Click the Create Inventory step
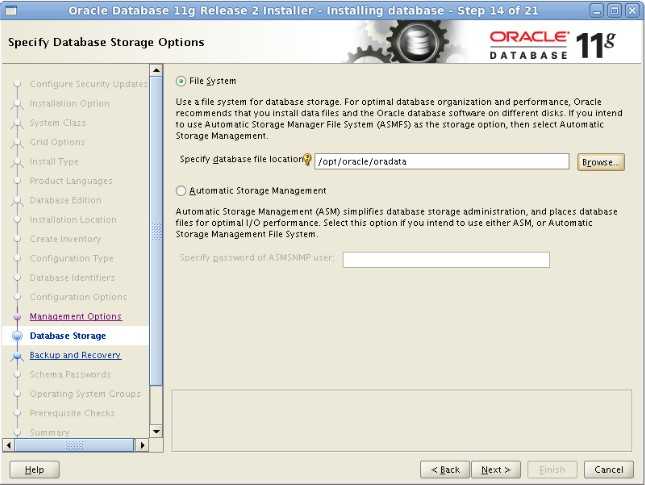Screen dimensions: 645x485 (65, 239)
